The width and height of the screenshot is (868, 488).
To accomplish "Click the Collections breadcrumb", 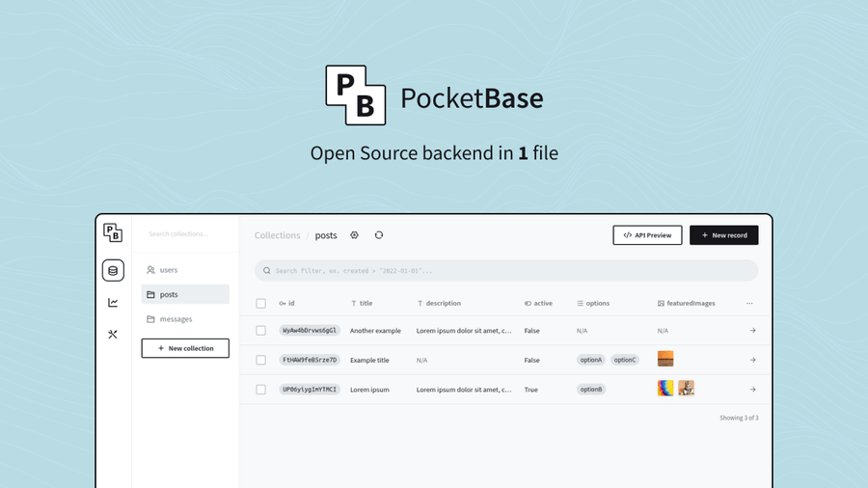I will tap(278, 235).
